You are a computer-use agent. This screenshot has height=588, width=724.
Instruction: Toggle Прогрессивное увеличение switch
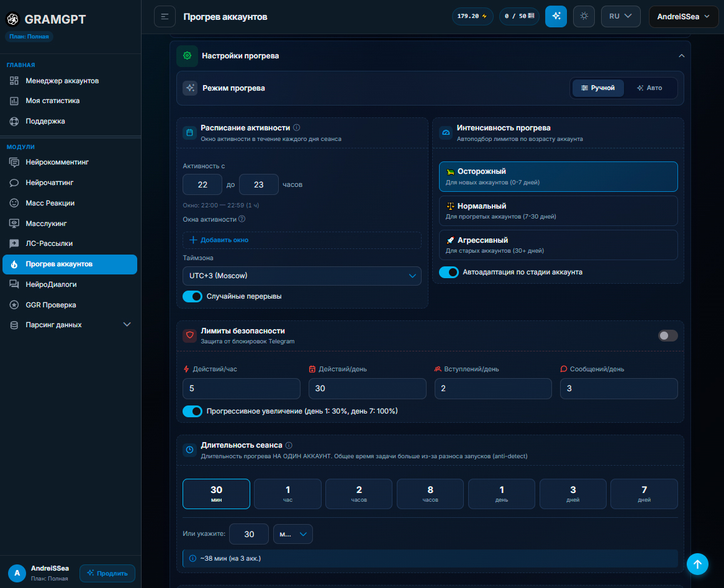pos(192,411)
